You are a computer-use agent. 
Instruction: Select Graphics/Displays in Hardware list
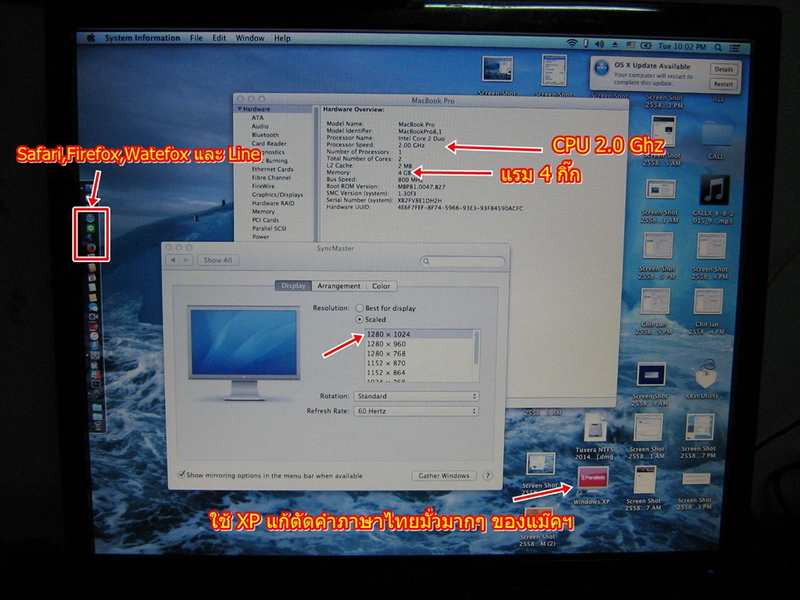[x=277, y=195]
